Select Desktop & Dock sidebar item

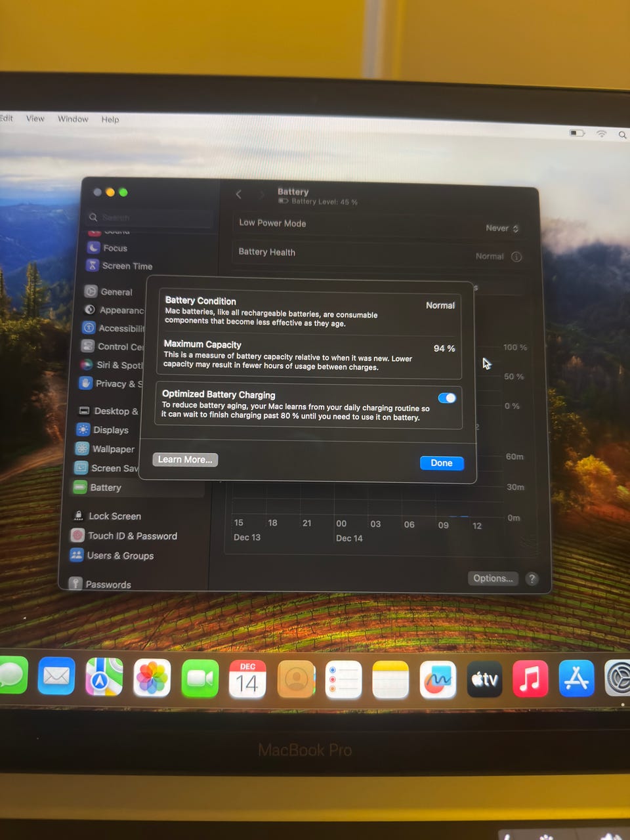pos(108,411)
